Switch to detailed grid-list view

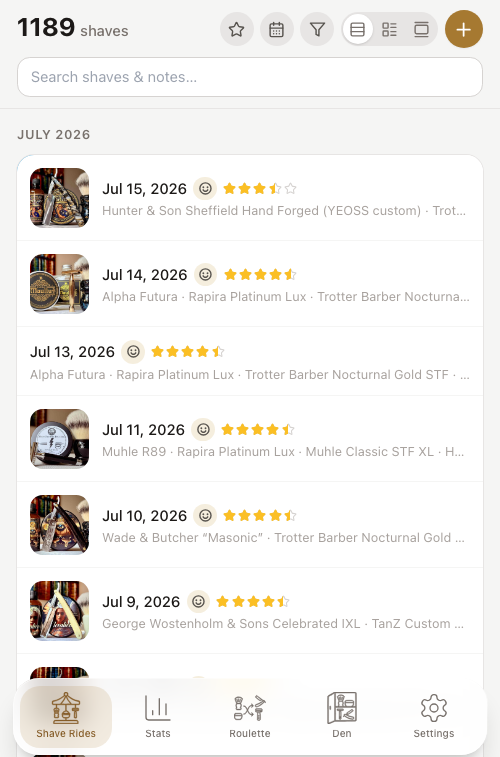point(389,29)
